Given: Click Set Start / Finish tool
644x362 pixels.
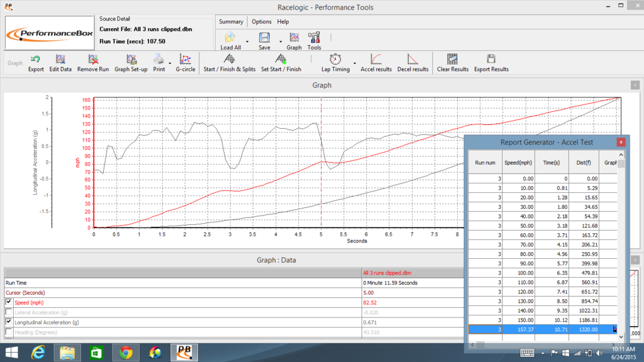Looking at the screenshot, I should 281,63.
